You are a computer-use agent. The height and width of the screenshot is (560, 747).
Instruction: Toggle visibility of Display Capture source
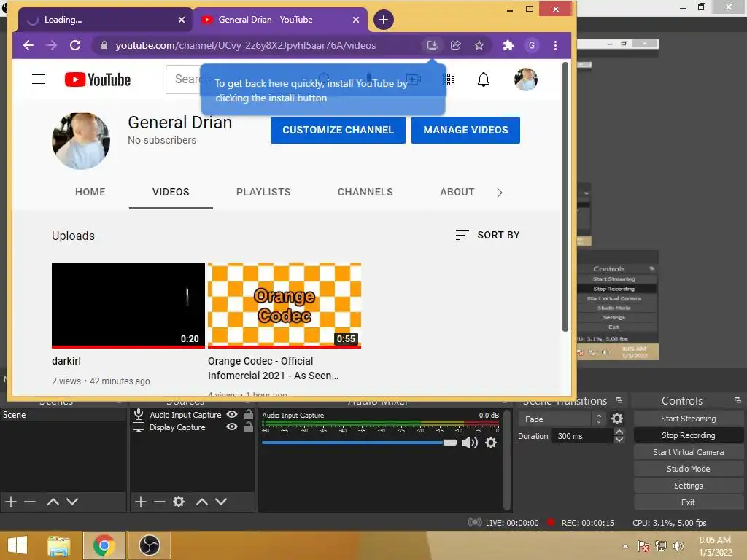click(x=232, y=427)
